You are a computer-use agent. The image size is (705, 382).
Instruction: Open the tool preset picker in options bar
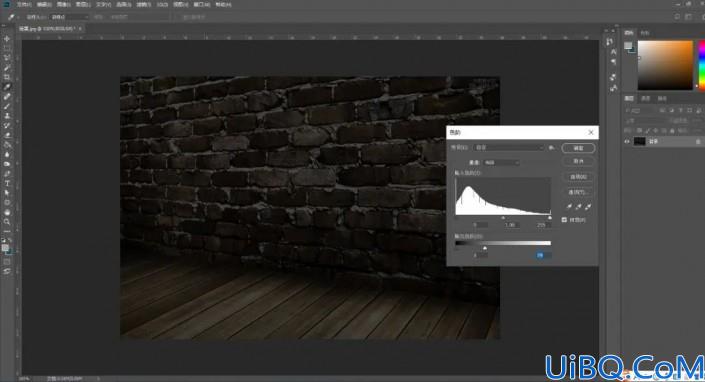pyautogui.click(x=12, y=17)
